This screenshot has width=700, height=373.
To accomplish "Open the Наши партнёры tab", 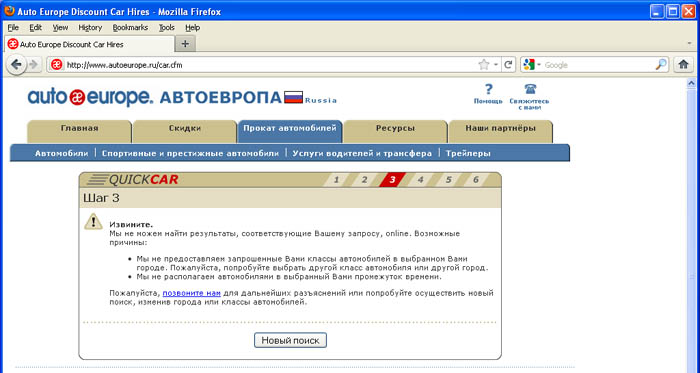I will (500, 132).
